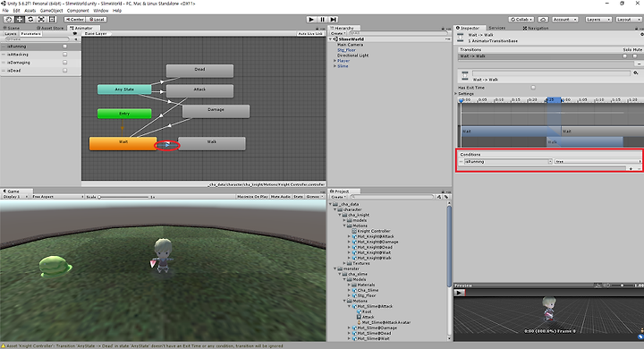Collapse the cha_knight folder in Project

pyautogui.click(x=340, y=215)
